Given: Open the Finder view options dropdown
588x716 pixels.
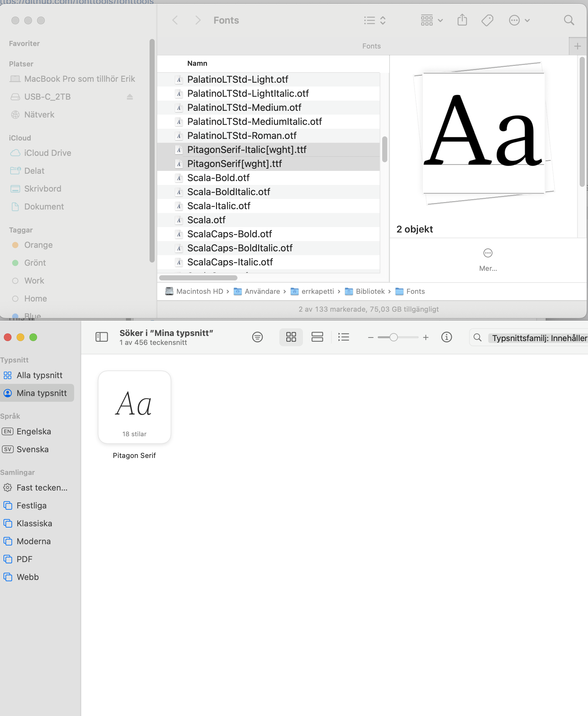Looking at the screenshot, I should coord(374,20).
